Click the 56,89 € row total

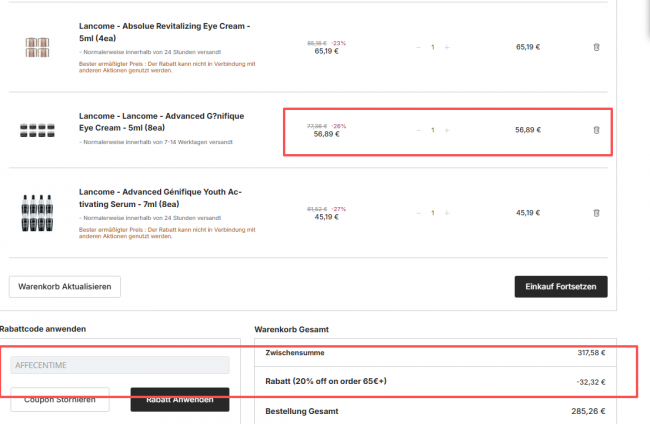tap(528, 130)
